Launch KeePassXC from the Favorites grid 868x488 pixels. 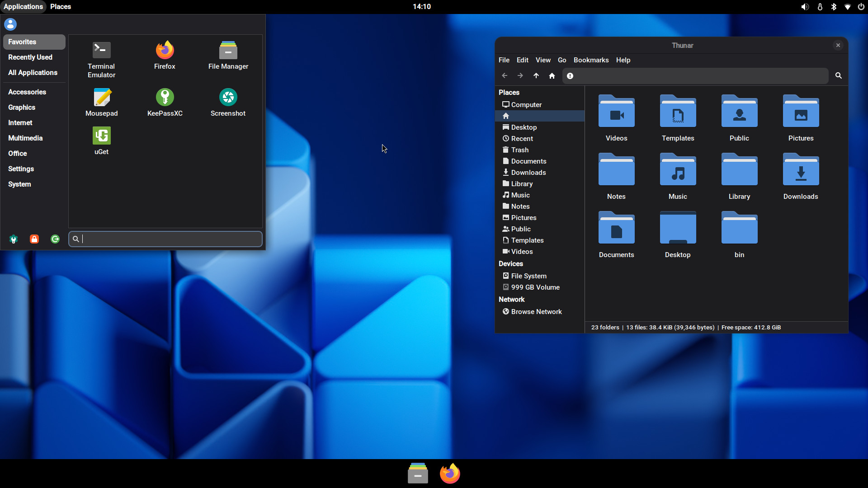point(165,102)
